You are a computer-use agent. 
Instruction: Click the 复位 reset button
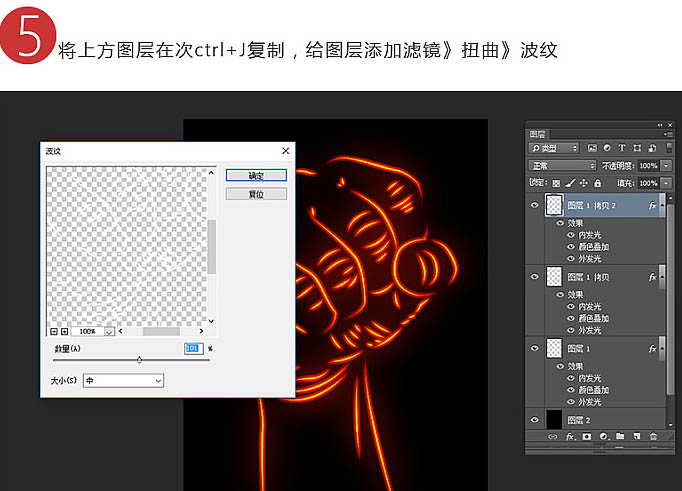click(256, 194)
